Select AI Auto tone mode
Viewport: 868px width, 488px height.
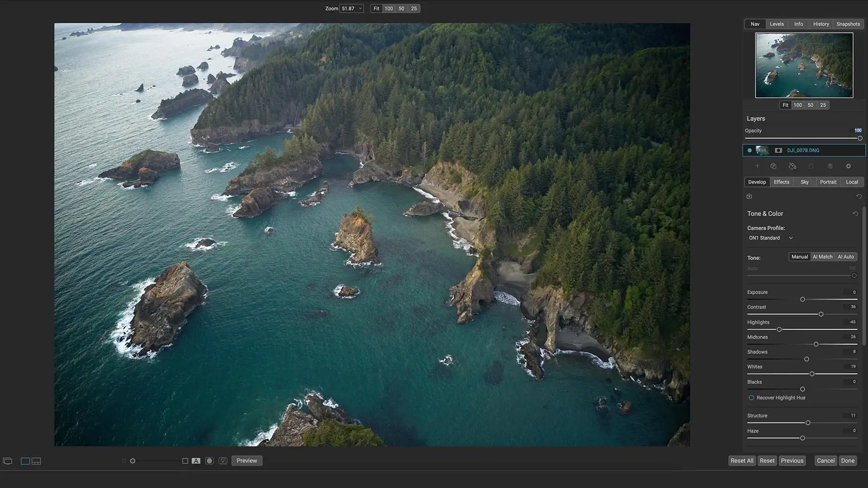(x=845, y=257)
